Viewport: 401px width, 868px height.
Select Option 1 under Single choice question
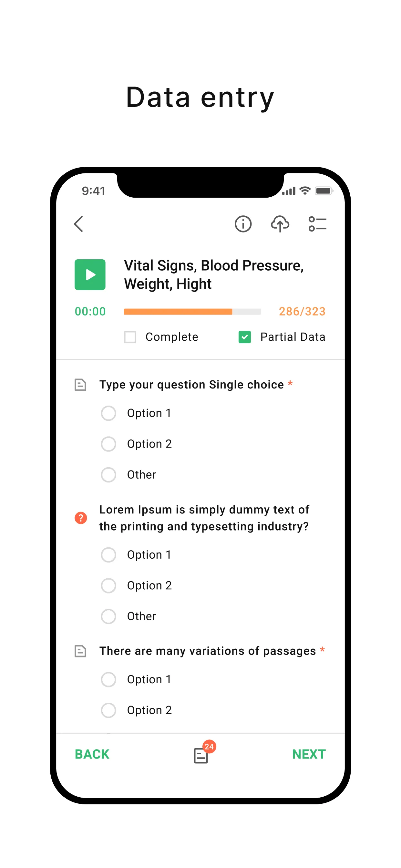pyautogui.click(x=108, y=413)
